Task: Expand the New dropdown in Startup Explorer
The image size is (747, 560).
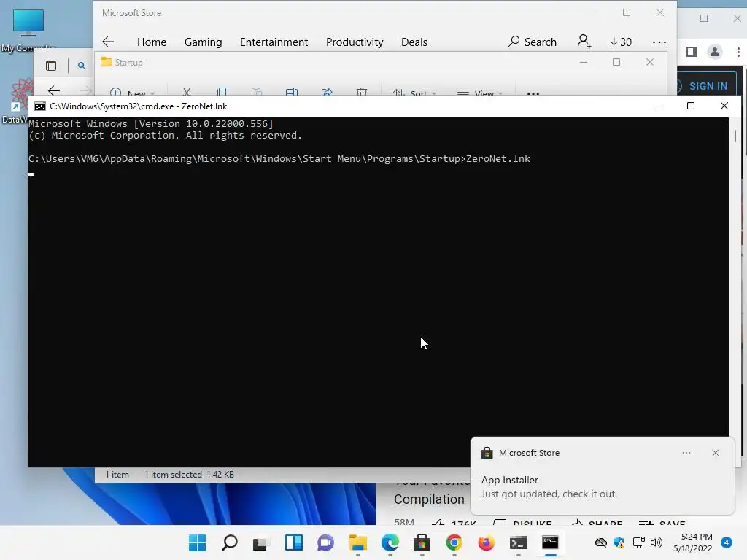Action: [x=133, y=92]
